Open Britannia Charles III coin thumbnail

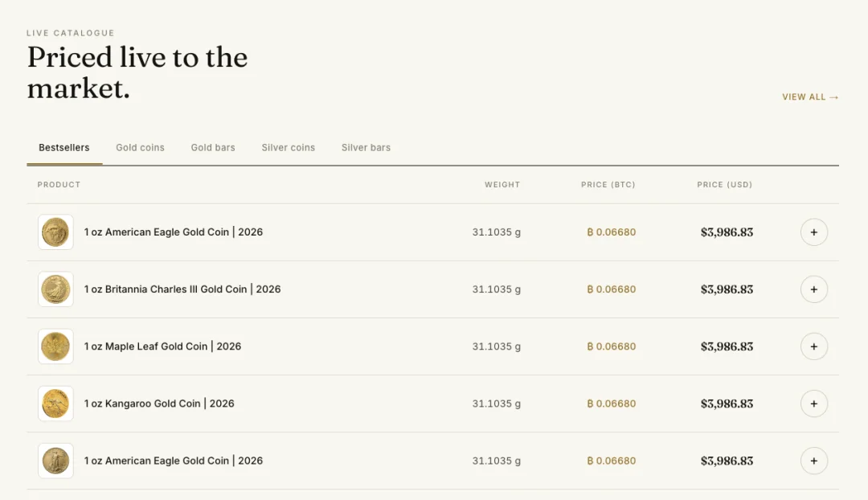[55, 289]
